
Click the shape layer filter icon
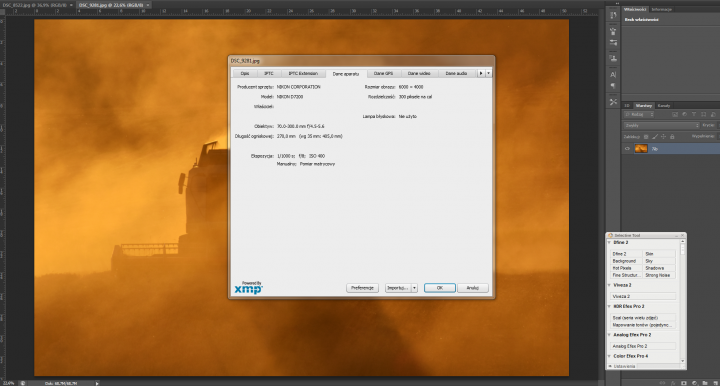pos(703,114)
